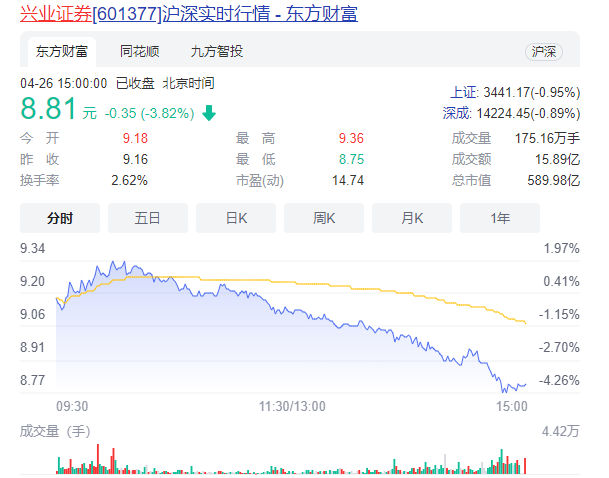Open the 兴业证券[601377] 东方财富 title link
The image size is (609, 478).
coord(189,14)
